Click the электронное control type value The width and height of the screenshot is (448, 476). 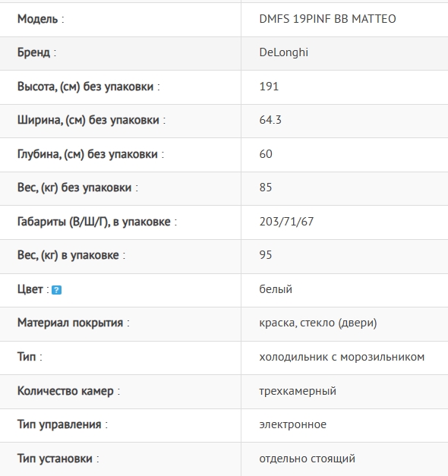click(293, 424)
